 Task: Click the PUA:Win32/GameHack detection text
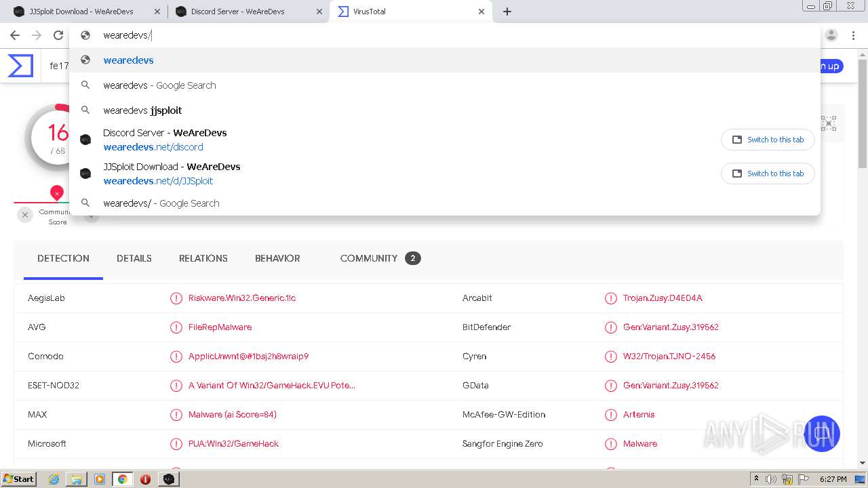tap(233, 444)
